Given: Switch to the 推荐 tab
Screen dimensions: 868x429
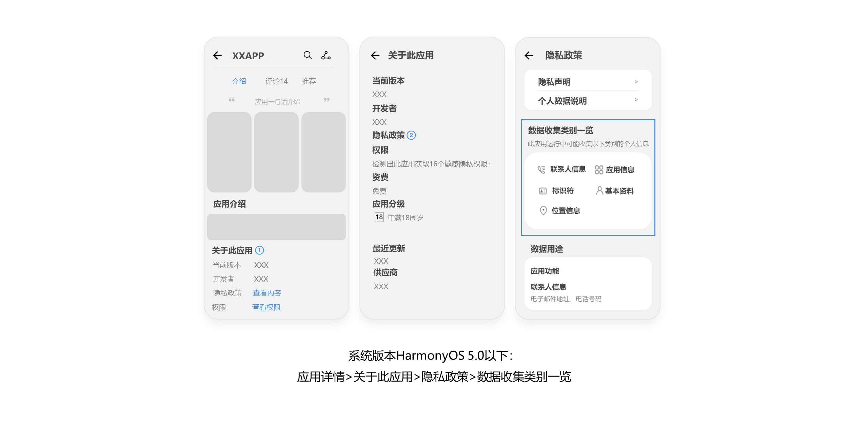Looking at the screenshot, I should pos(309,81).
